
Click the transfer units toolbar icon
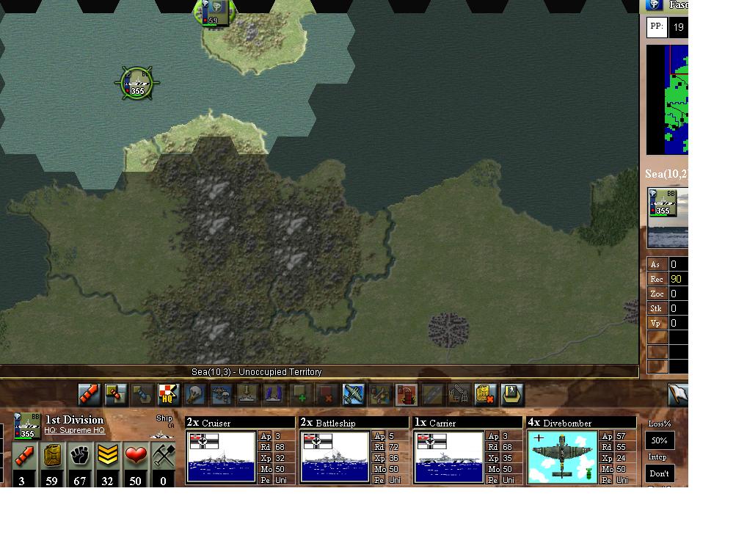(x=116, y=395)
